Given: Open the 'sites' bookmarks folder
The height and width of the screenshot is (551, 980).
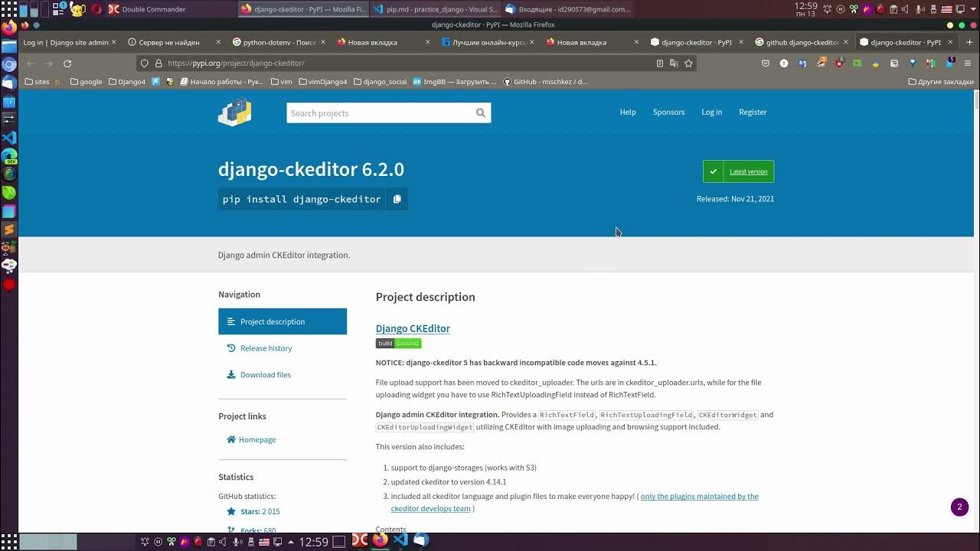Looking at the screenshot, I should tap(38, 81).
